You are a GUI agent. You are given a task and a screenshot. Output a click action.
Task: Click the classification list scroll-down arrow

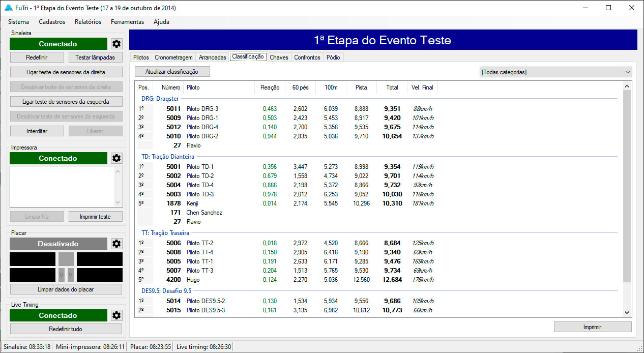(x=627, y=313)
